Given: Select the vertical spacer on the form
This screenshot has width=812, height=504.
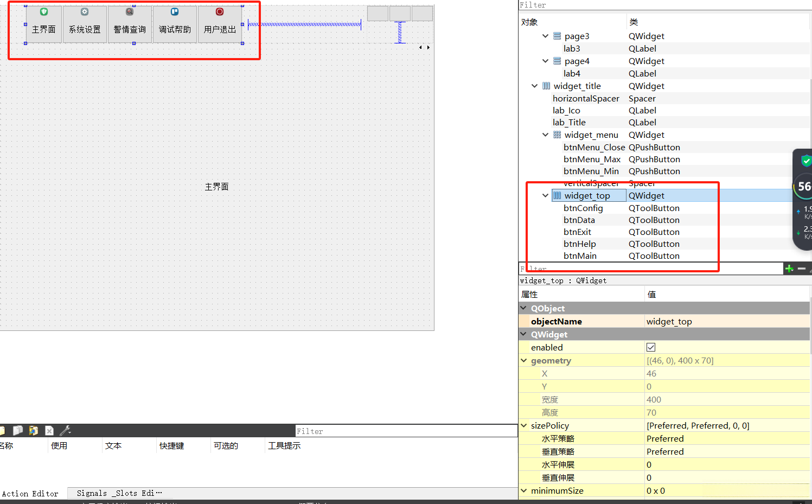Looking at the screenshot, I should [x=400, y=33].
